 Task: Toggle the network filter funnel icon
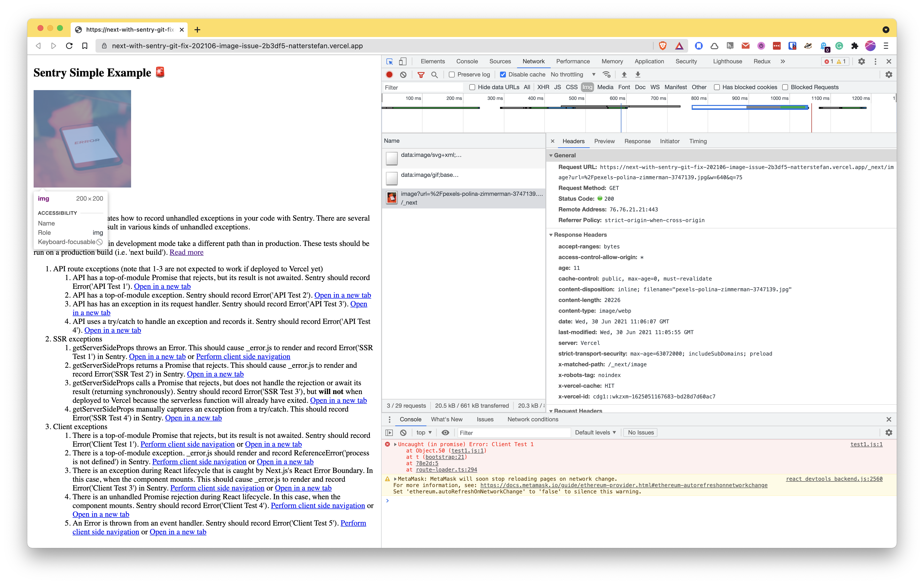(x=421, y=74)
